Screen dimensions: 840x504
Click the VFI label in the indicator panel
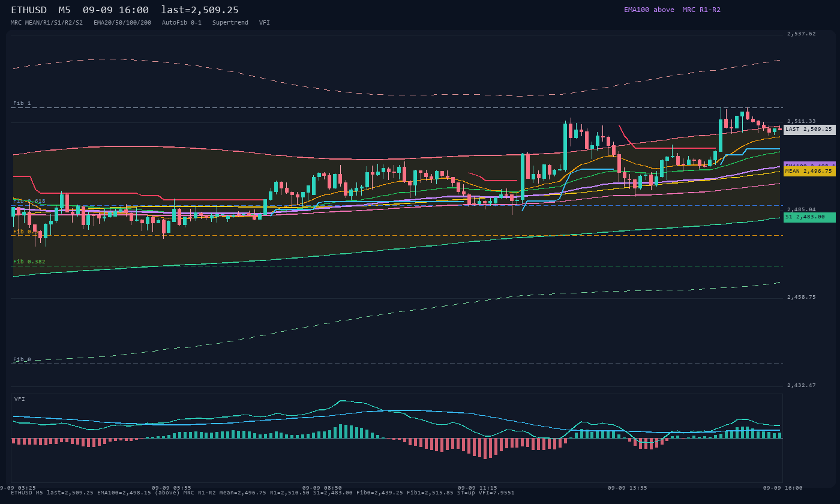pos(20,399)
